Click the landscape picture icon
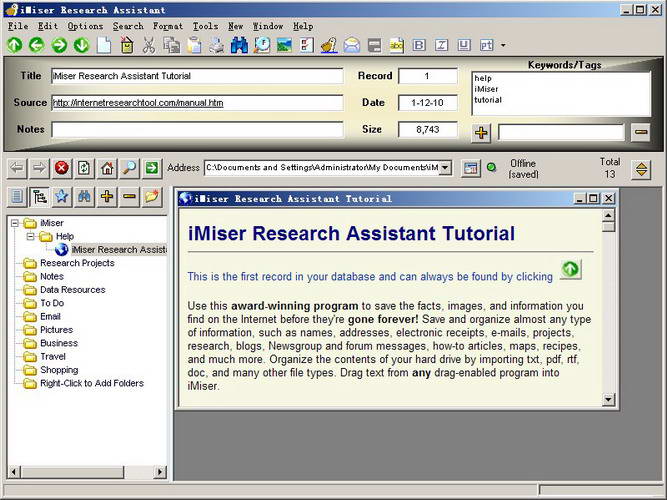This screenshot has height=500, width=667. tap(284, 45)
